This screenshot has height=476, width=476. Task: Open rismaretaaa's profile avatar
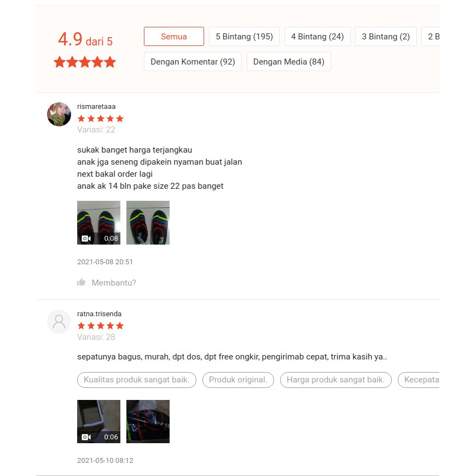point(59,114)
